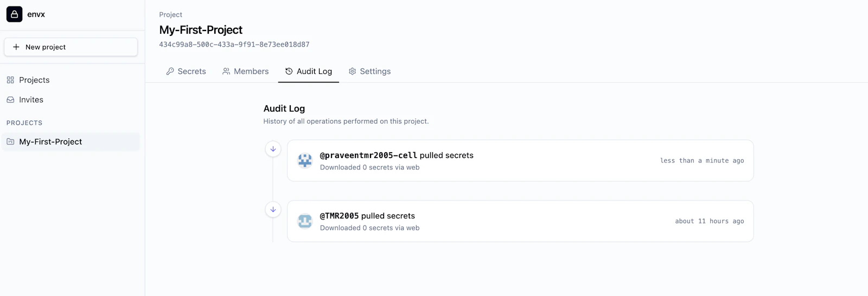Click the Invites inbox icon
868x296 pixels.
pyautogui.click(x=10, y=100)
